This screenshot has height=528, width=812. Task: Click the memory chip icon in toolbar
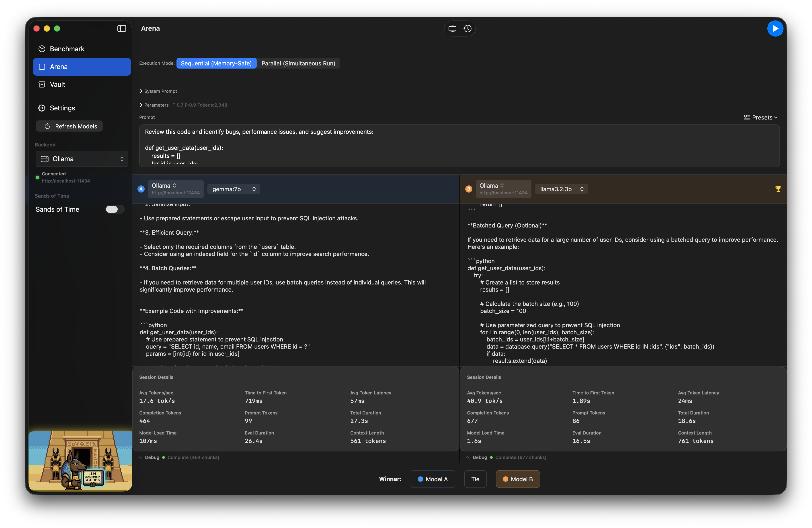[x=452, y=29]
